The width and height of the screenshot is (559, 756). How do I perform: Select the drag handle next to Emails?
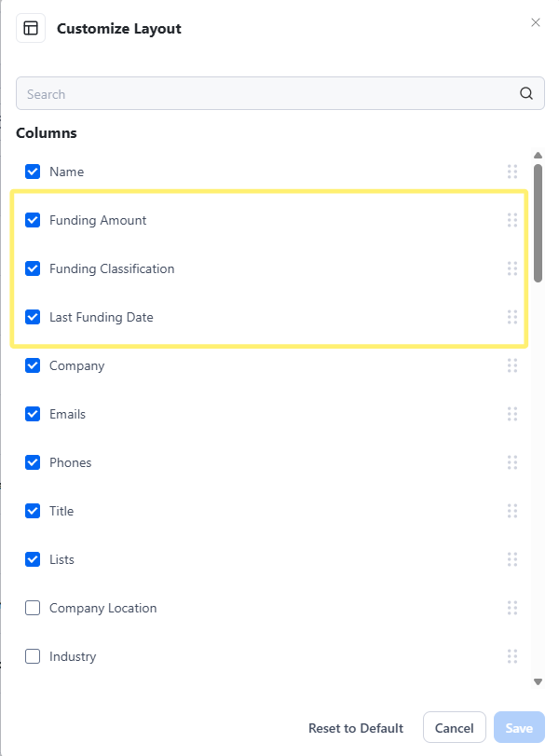pos(512,414)
